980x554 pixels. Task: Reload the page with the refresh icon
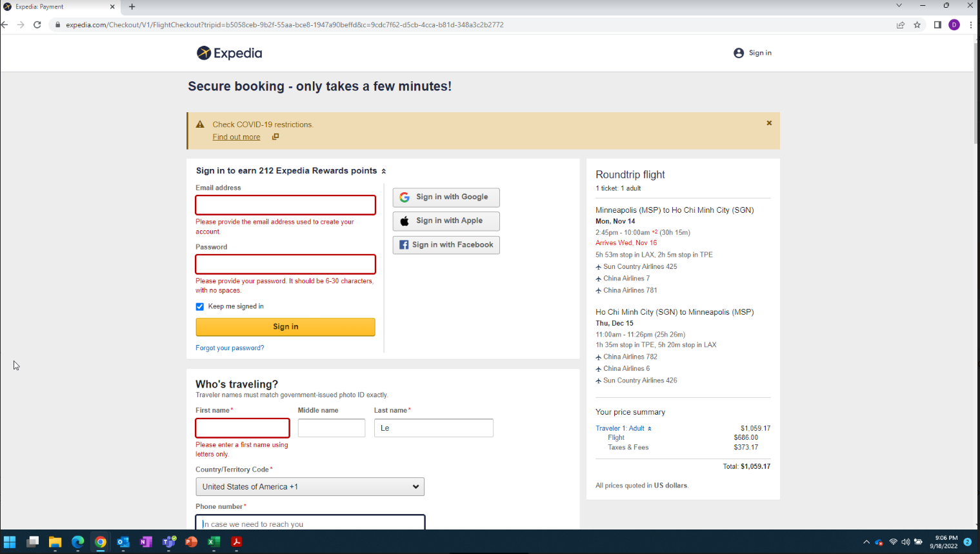37,24
